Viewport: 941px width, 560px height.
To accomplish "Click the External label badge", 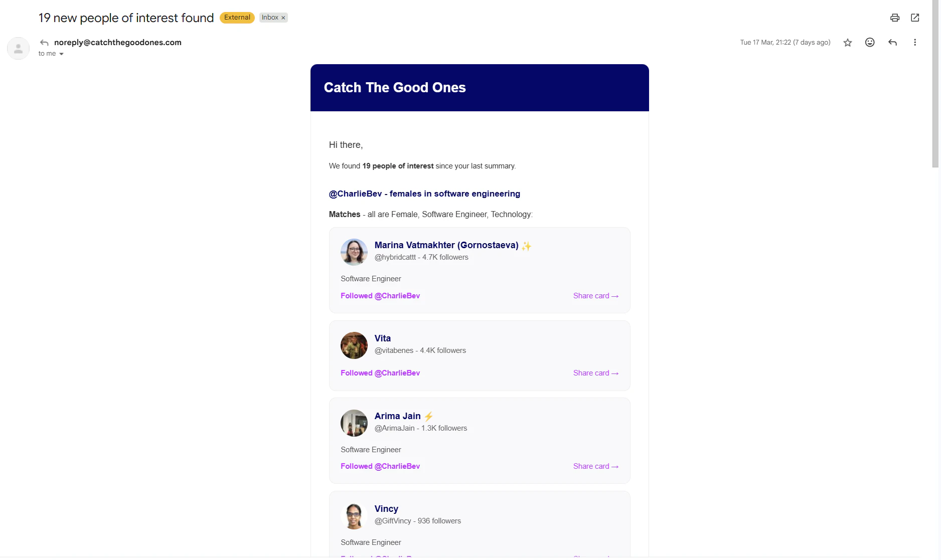I will coord(237,18).
